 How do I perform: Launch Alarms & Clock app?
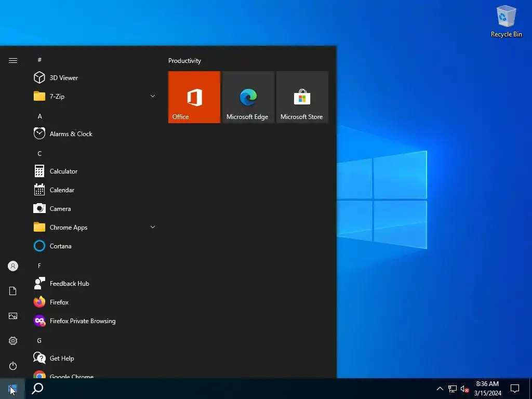95,134
